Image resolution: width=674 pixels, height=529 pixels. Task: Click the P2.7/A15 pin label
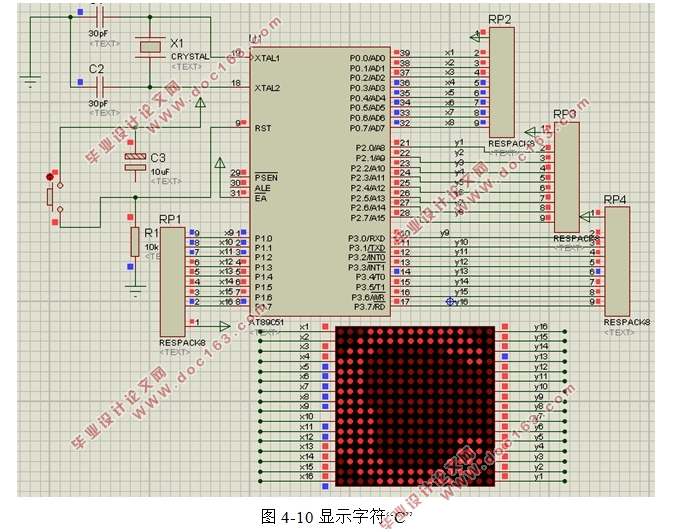pyautogui.click(x=368, y=218)
